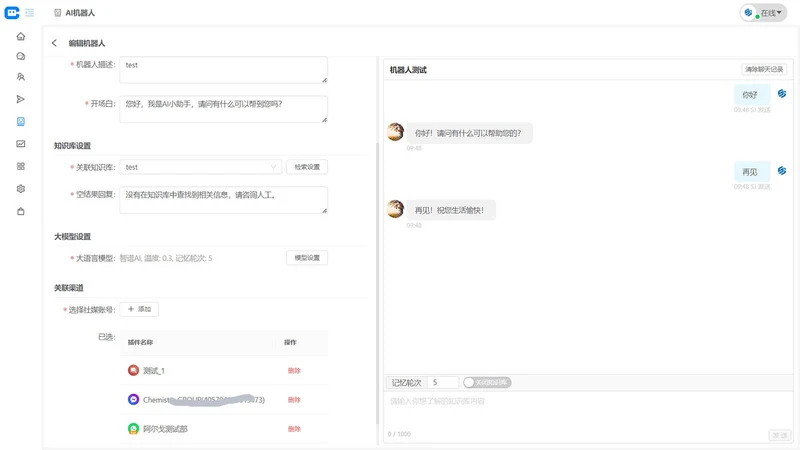
Task: Click the 编辑机器人 page title
Action: (87, 43)
